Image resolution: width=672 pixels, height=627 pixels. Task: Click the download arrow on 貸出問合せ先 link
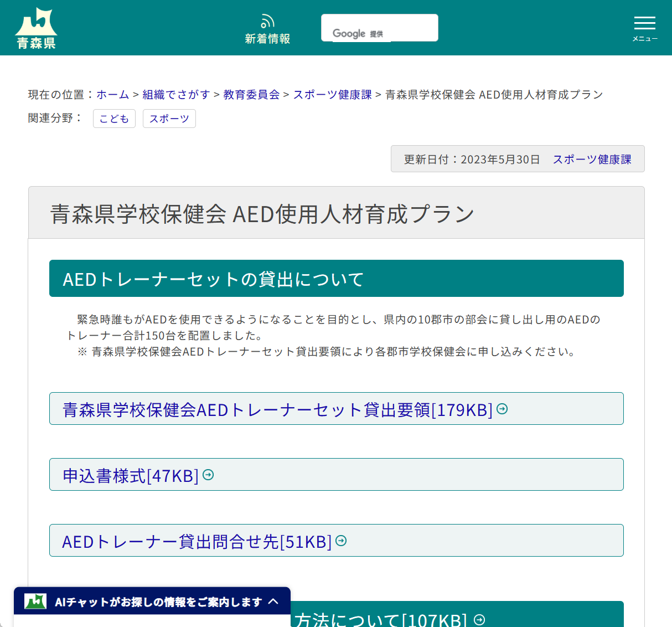tap(341, 541)
